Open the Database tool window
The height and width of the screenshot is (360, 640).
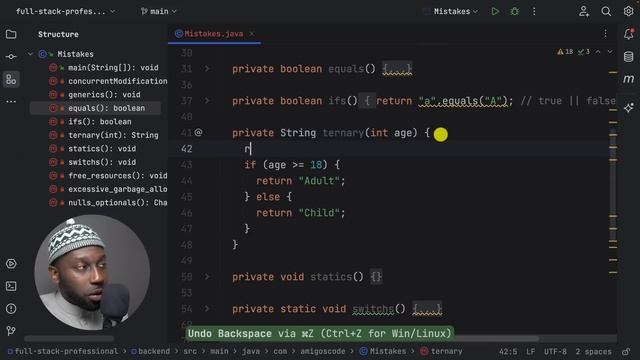(x=629, y=57)
